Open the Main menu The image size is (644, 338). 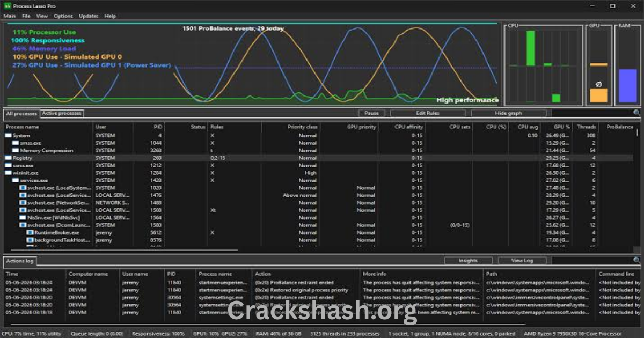point(10,16)
